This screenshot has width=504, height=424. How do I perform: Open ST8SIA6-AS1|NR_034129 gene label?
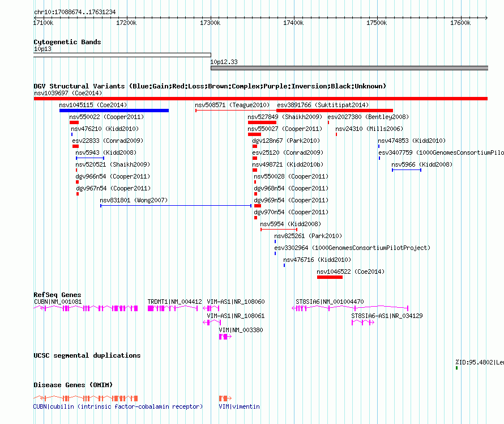point(387,316)
